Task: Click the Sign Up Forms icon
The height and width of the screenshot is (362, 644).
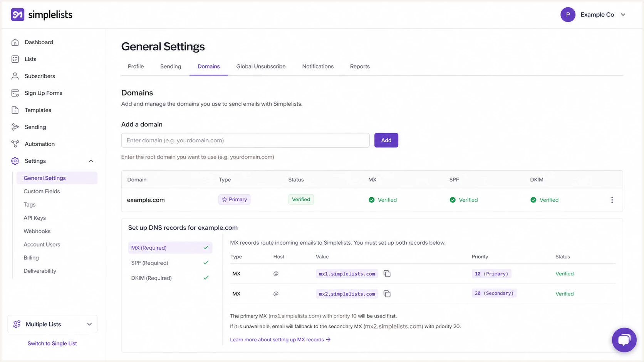Action: coord(15,93)
